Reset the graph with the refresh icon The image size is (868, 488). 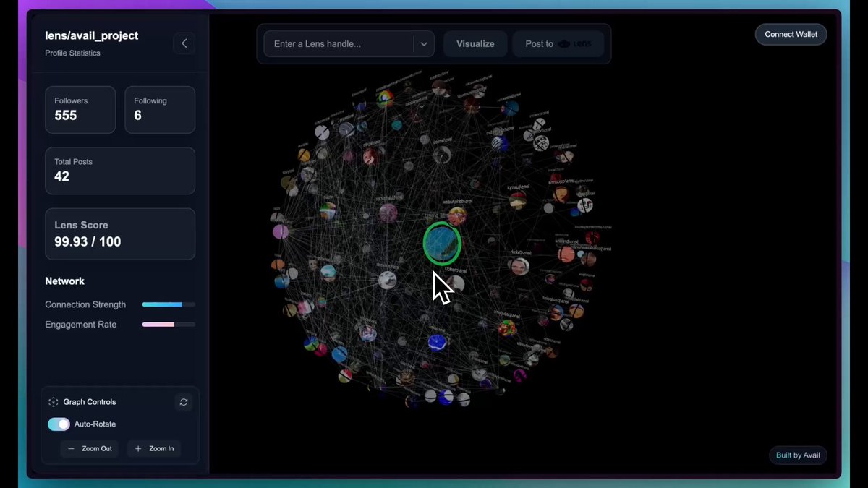point(184,402)
